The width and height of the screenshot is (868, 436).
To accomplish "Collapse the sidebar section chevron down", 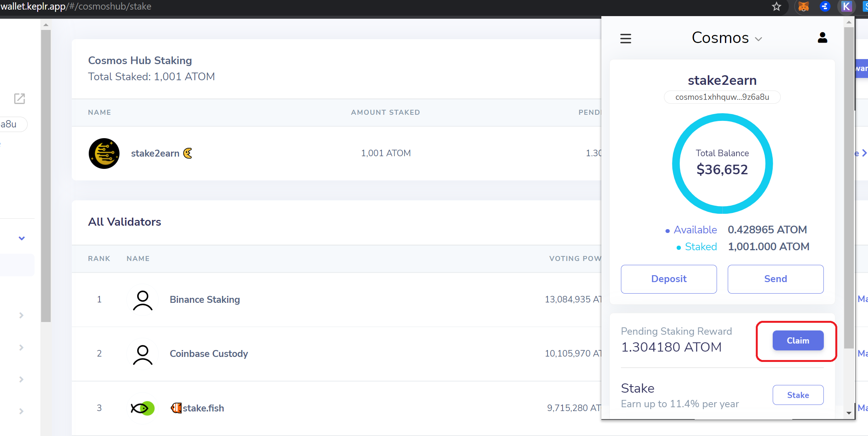I will [x=22, y=238].
